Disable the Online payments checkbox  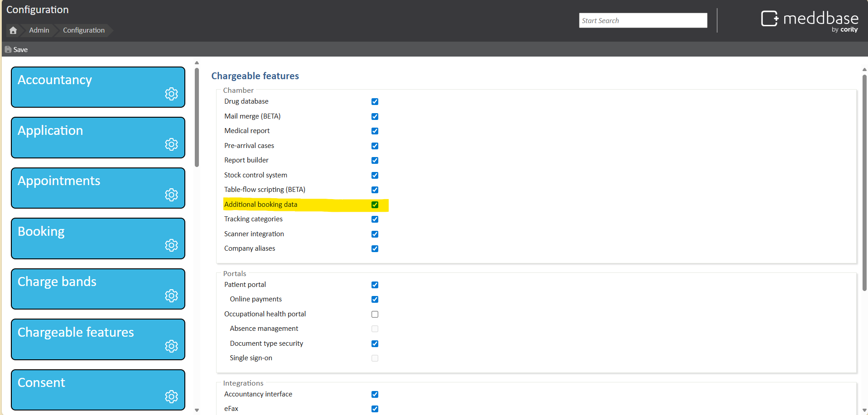(375, 299)
